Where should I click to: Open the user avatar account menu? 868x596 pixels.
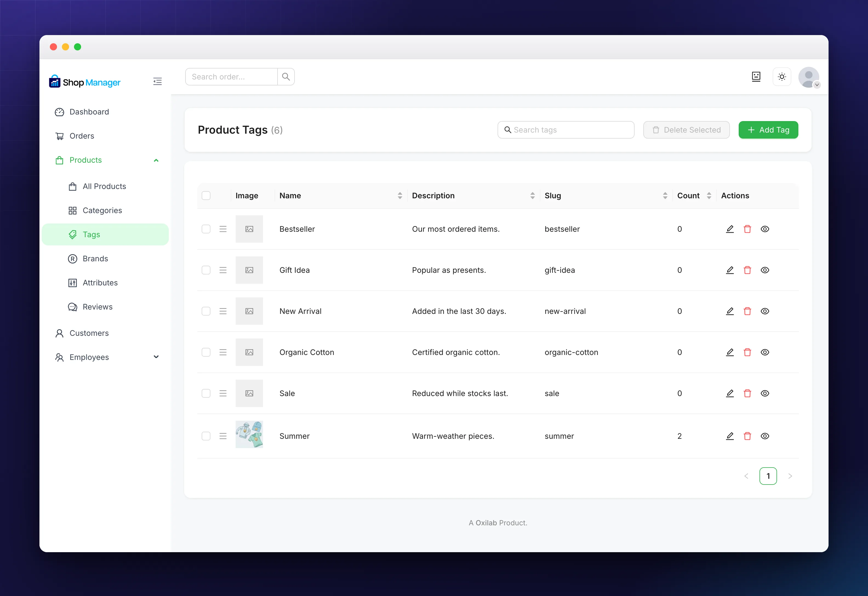[x=809, y=77]
